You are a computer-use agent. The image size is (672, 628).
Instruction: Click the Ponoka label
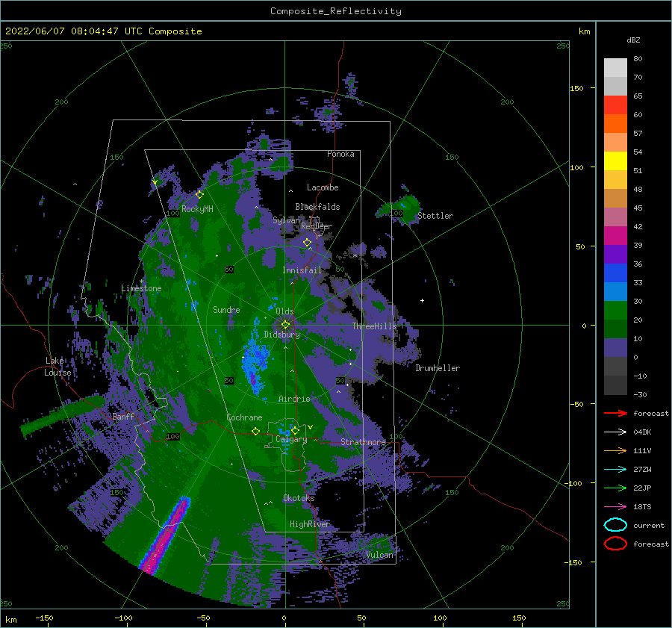[340, 154]
